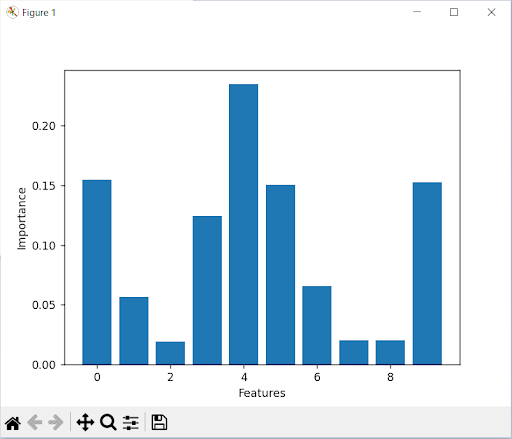Close the Figure 1 window
512x439 pixels.
point(491,12)
